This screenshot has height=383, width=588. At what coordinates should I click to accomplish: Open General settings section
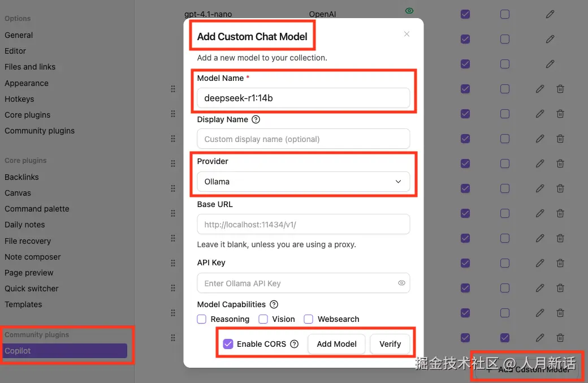tap(19, 35)
